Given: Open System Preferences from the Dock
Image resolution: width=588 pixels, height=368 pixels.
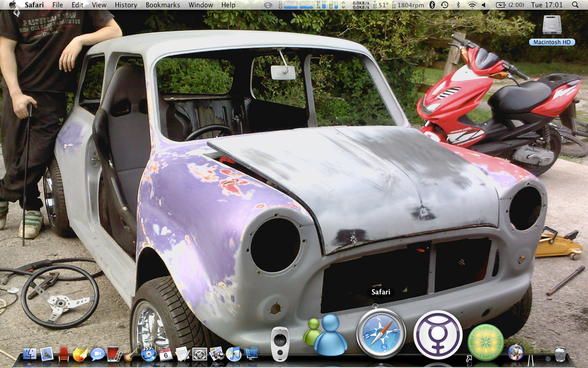Looking at the screenshot, I should 199,354.
